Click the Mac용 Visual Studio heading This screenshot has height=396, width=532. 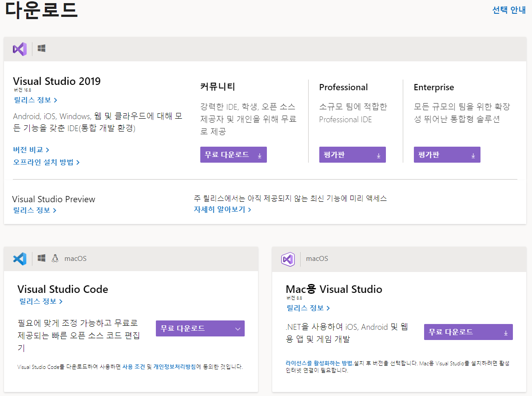[x=334, y=289]
